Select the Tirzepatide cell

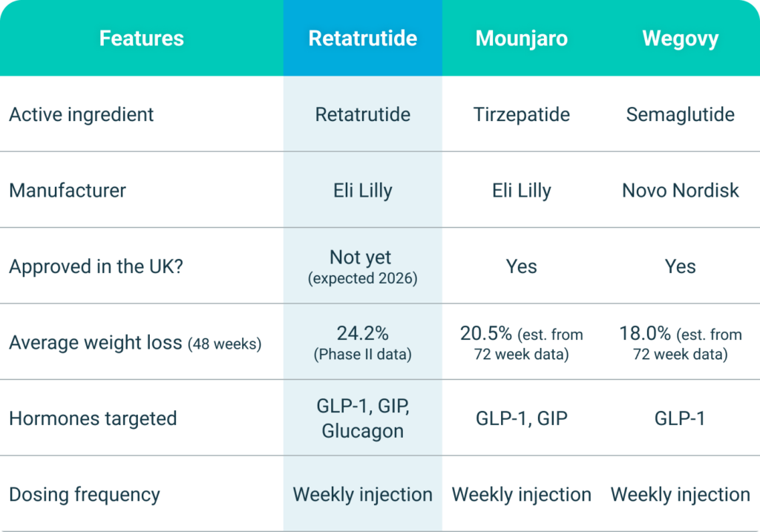522,115
